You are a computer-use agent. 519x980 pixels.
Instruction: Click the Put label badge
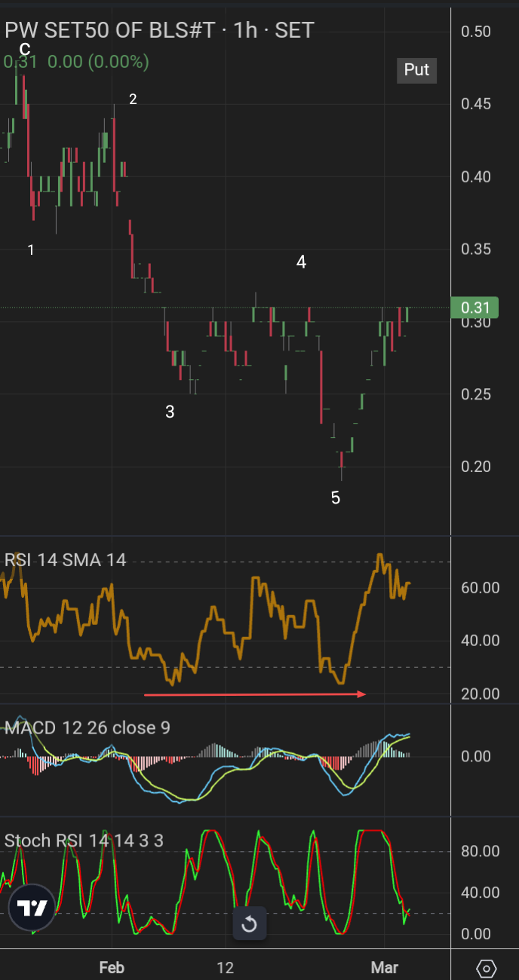[416, 70]
